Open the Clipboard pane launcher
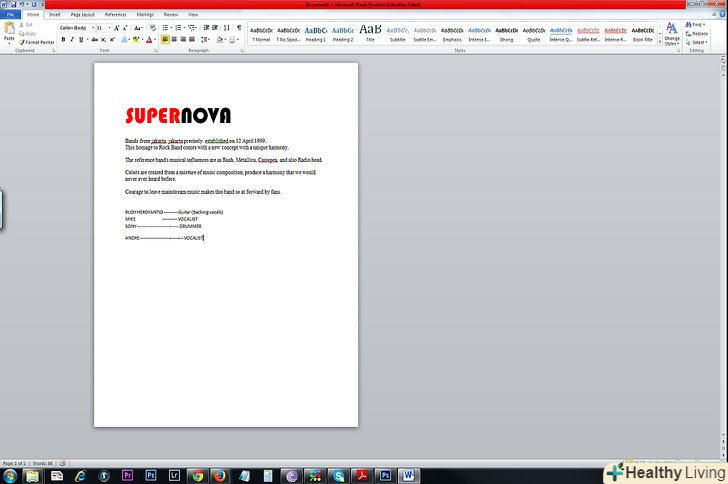This screenshot has width=728, height=484. tap(54, 51)
